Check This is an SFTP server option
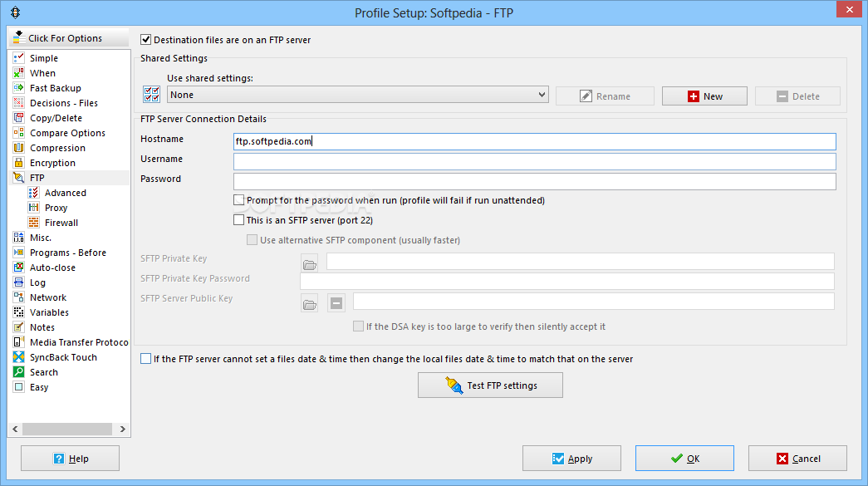Image resolution: width=868 pixels, height=486 pixels. coord(238,220)
